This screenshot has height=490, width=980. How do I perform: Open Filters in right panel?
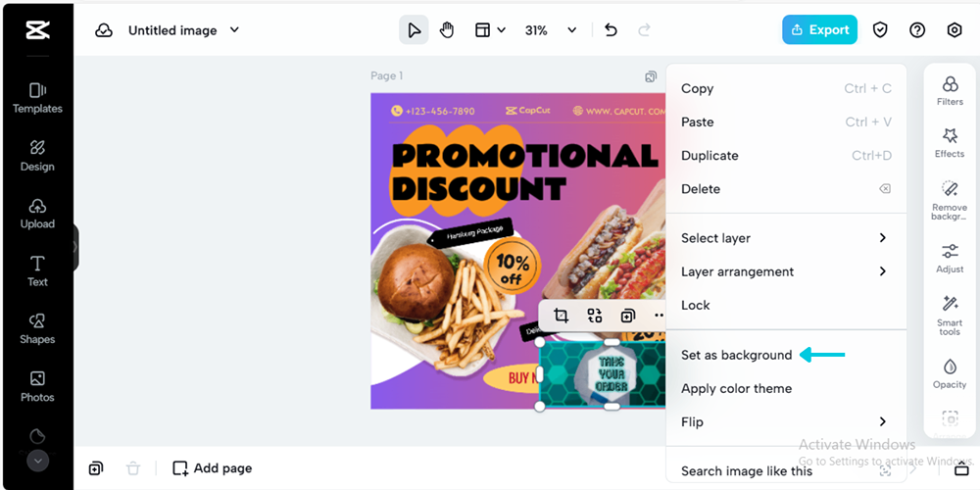(950, 90)
